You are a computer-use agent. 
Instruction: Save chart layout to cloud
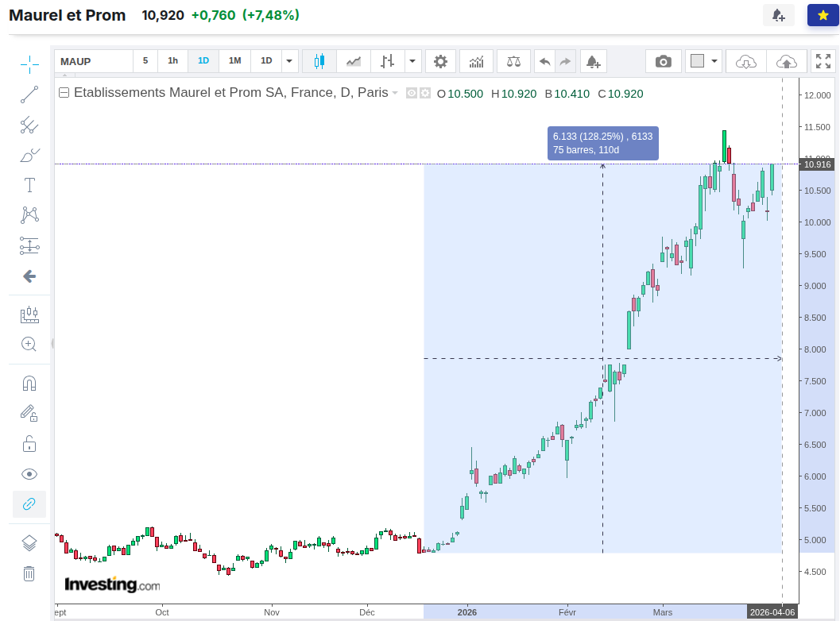click(x=787, y=62)
